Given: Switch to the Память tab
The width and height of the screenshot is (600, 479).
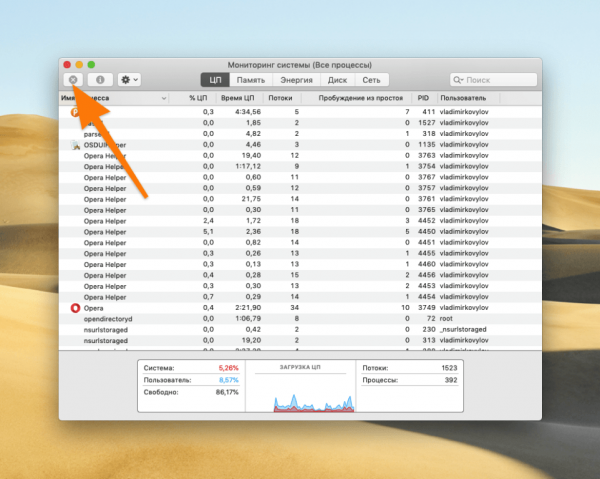Looking at the screenshot, I should (x=251, y=80).
